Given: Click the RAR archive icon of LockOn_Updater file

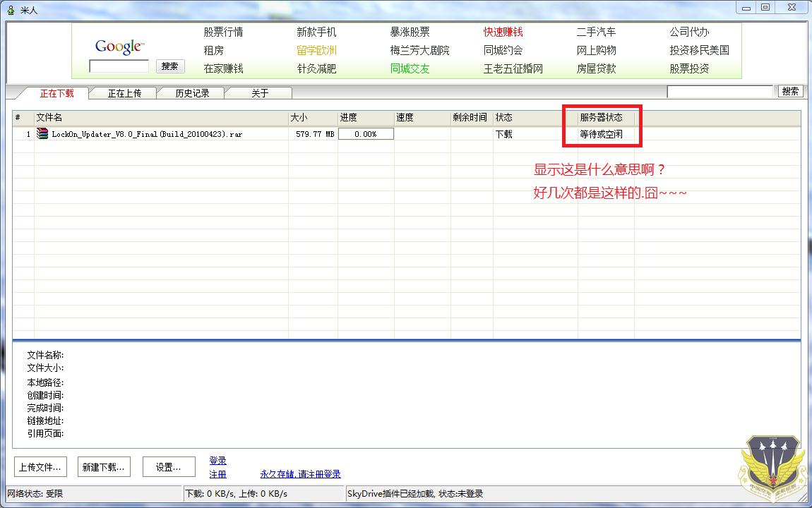Looking at the screenshot, I should pyautogui.click(x=42, y=133).
